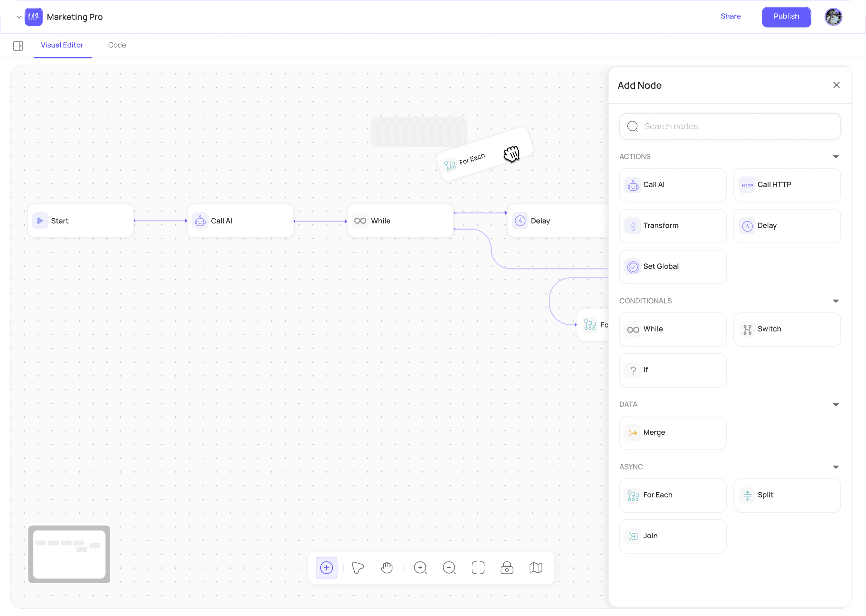Click the fit-to-view frame icon
This screenshot has height=616, width=866.
(x=478, y=568)
